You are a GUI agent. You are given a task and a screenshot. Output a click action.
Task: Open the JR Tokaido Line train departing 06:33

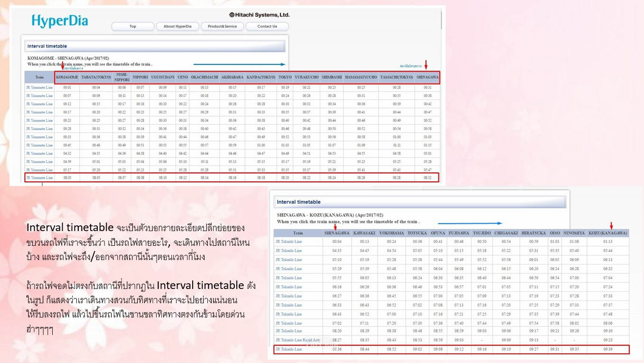click(x=289, y=305)
